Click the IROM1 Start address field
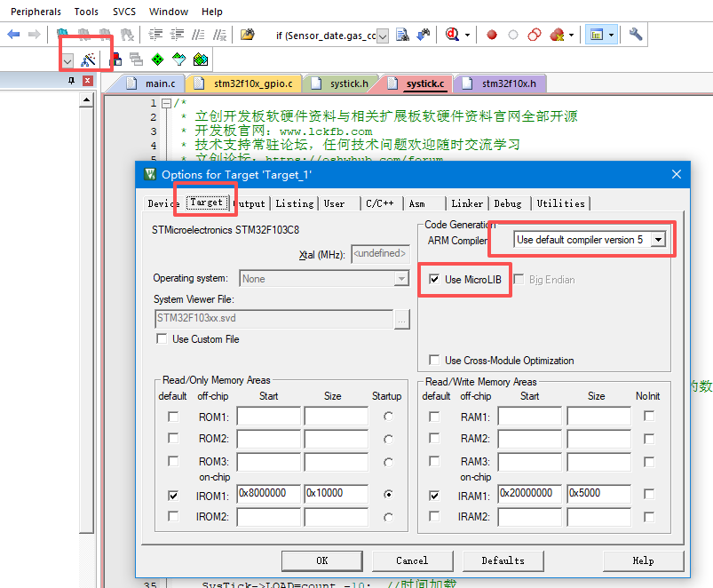The image size is (713, 588). (x=268, y=494)
